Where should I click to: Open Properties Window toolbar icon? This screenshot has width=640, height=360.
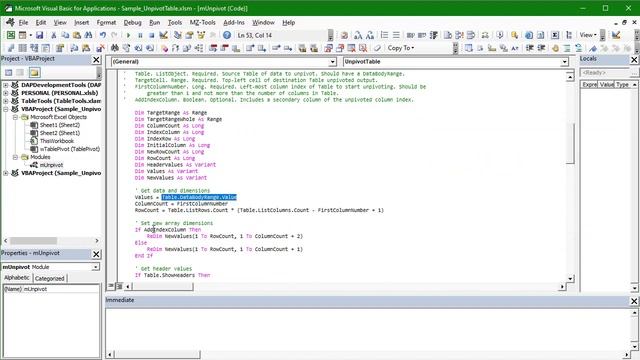tap(189, 35)
